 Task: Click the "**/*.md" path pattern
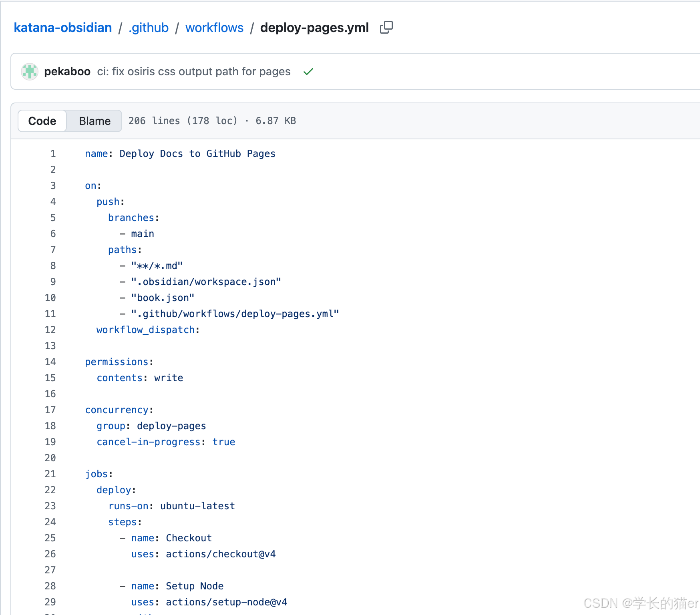[x=157, y=266]
